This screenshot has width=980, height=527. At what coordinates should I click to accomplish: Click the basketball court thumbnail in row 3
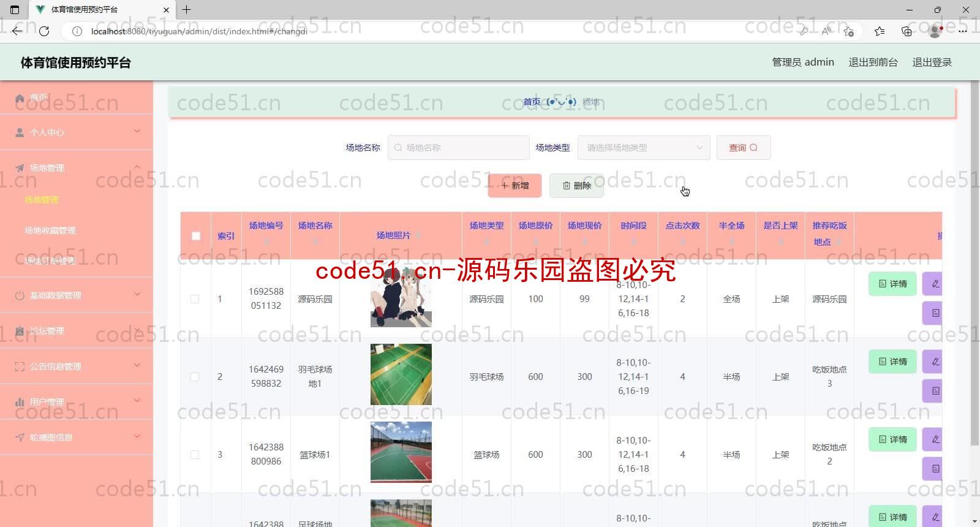click(x=401, y=452)
